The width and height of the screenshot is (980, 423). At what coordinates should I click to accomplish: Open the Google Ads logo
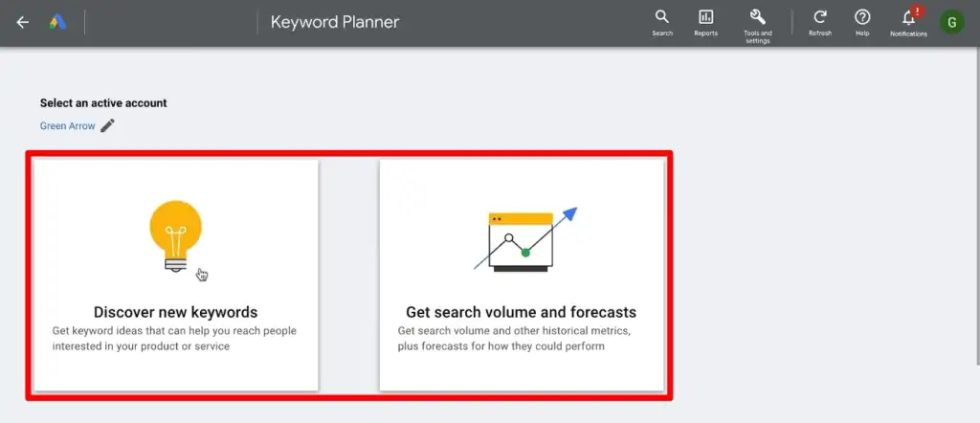58,23
